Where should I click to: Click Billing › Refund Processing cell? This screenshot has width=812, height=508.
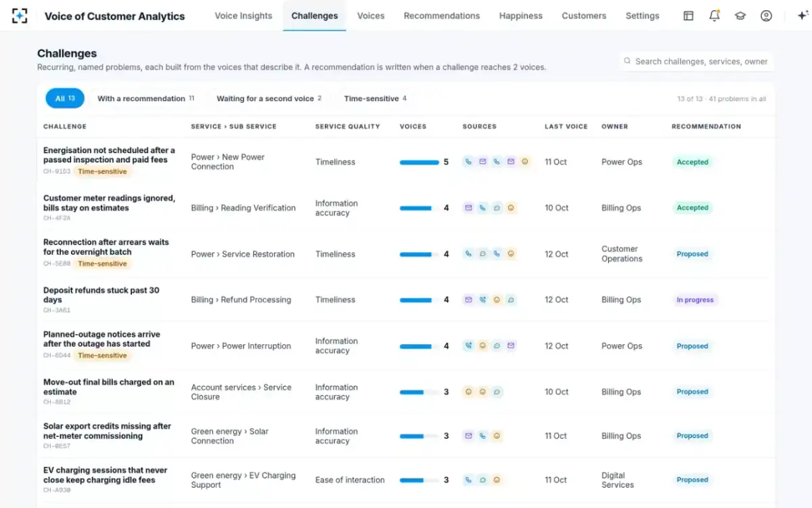coord(241,299)
